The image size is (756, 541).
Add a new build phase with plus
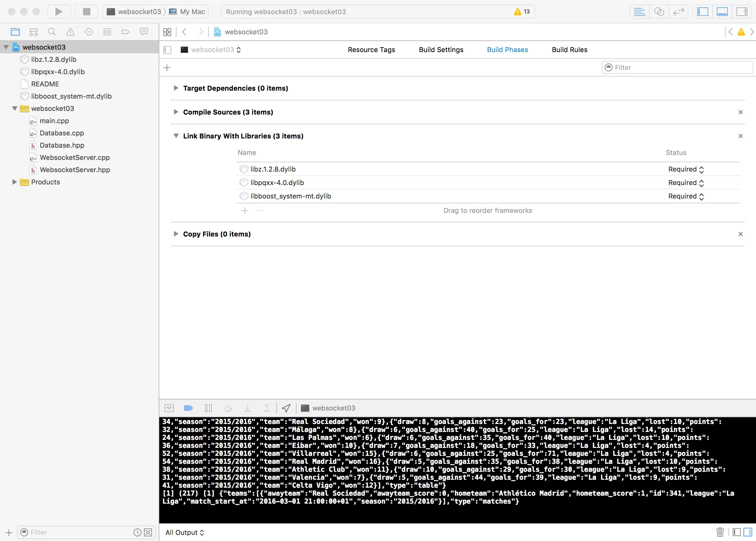pos(167,68)
